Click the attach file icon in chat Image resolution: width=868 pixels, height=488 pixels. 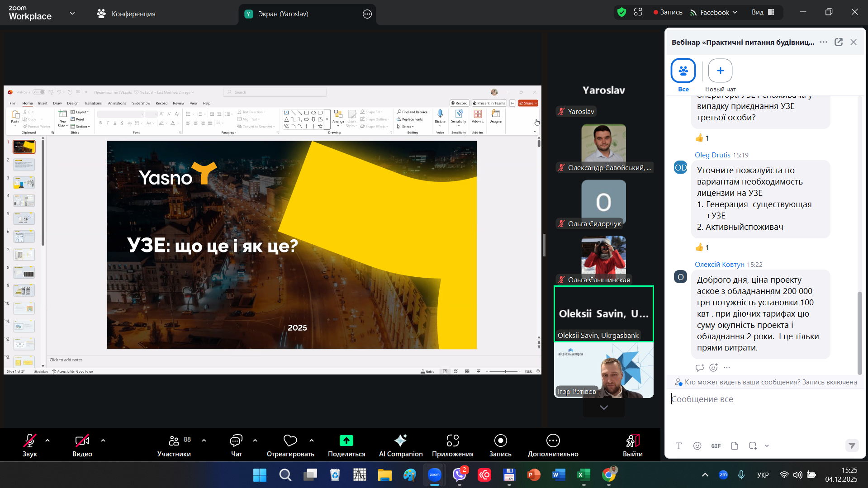[x=734, y=446]
